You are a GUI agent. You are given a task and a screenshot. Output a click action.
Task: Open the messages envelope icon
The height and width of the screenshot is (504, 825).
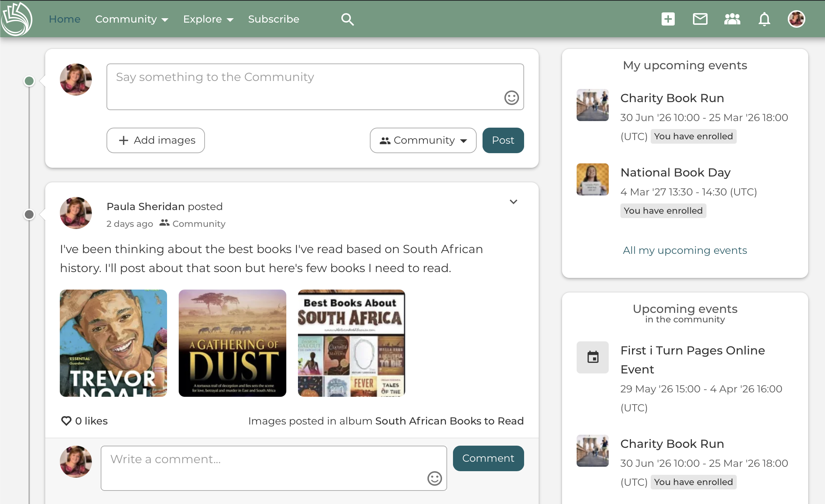coord(700,19)
